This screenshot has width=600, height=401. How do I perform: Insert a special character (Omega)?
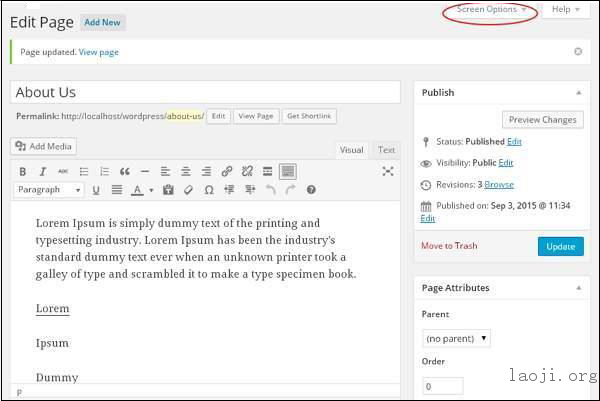tap(209, 190)
